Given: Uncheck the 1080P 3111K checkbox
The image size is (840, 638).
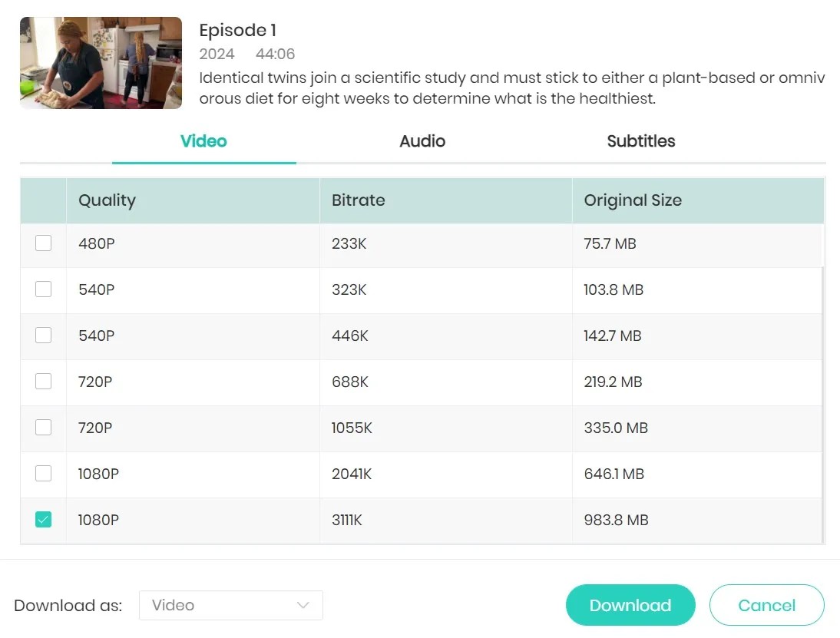Looking at the screenshot, I should point(44,520).
